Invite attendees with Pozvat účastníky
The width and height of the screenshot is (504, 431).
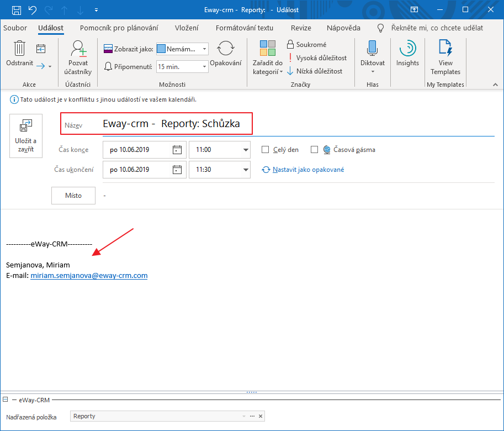click(x=78, y=58)
